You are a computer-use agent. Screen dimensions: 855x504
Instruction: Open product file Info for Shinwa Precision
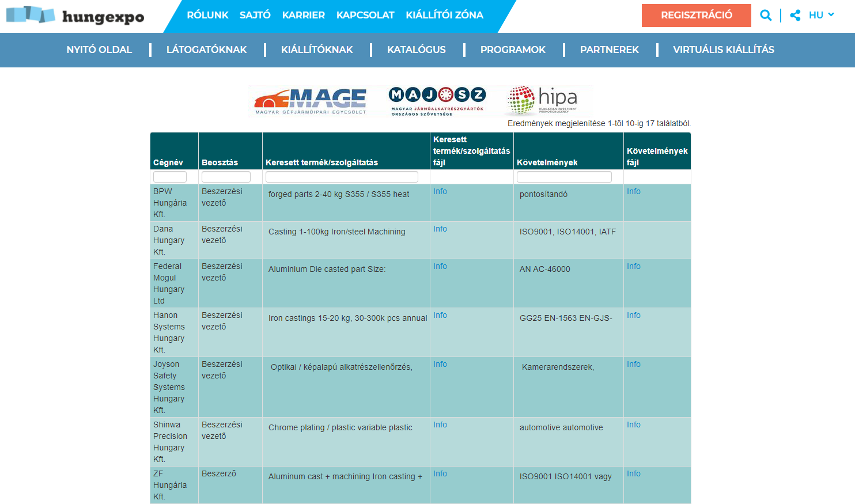[x=440, y=425]
